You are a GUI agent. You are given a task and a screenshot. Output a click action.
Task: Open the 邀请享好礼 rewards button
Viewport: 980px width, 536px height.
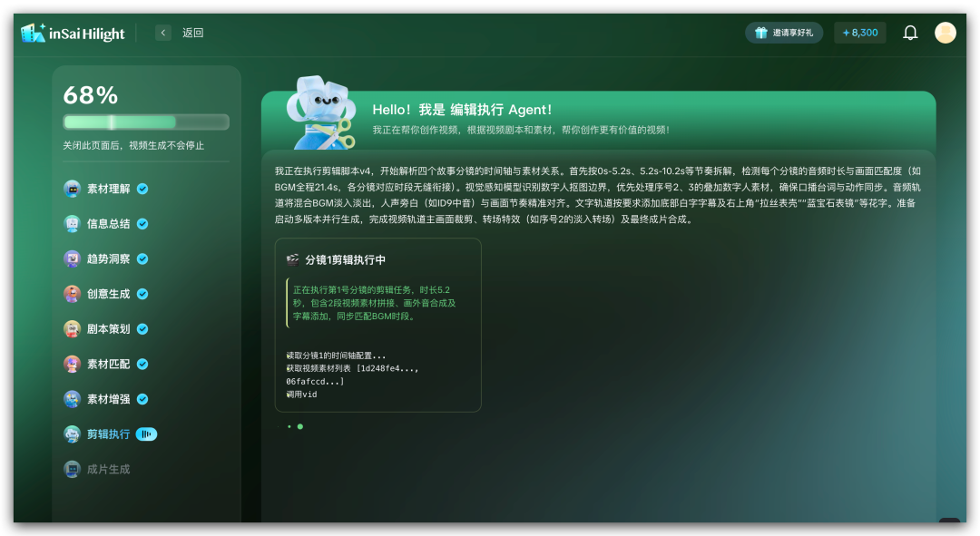(x=783, y=32)
